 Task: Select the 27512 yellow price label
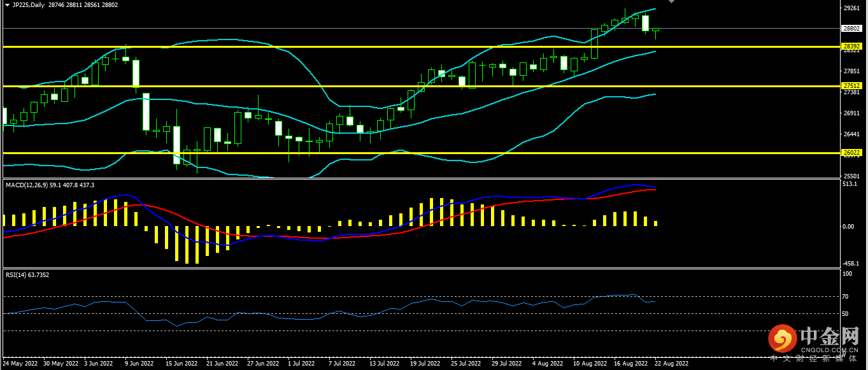coord(851,86)
